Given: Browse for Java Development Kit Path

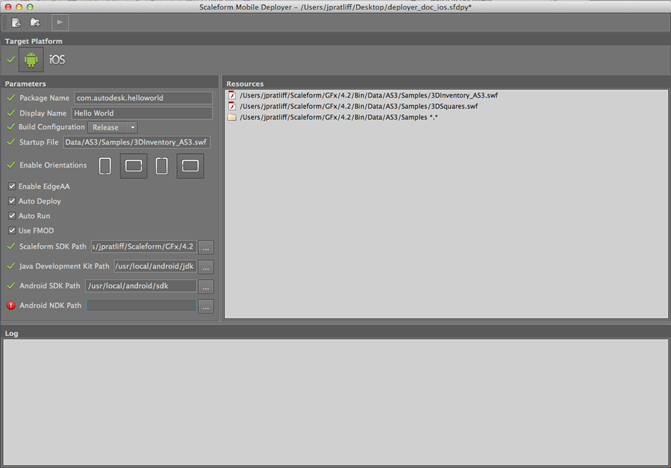Looking at the screenshot, I should (206, 267).
